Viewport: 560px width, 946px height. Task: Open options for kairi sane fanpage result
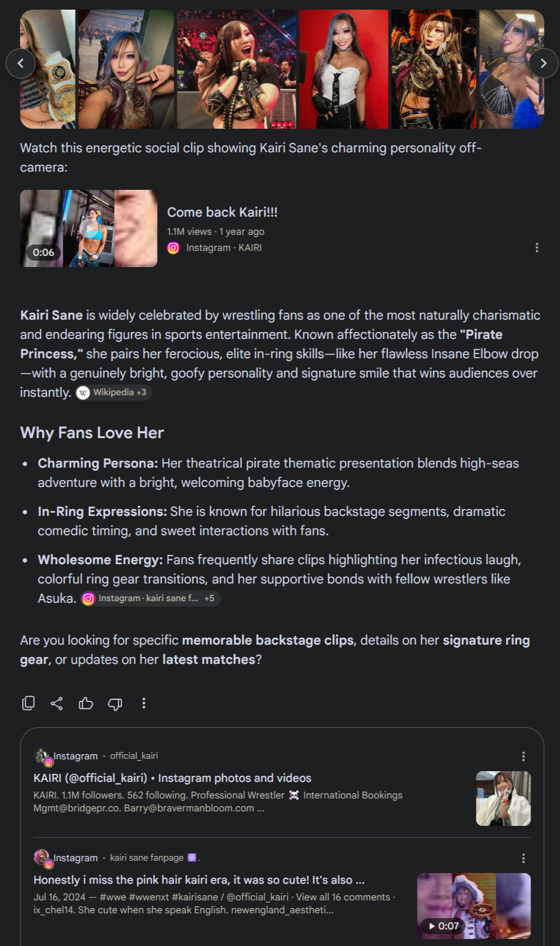tap(523, 858)
